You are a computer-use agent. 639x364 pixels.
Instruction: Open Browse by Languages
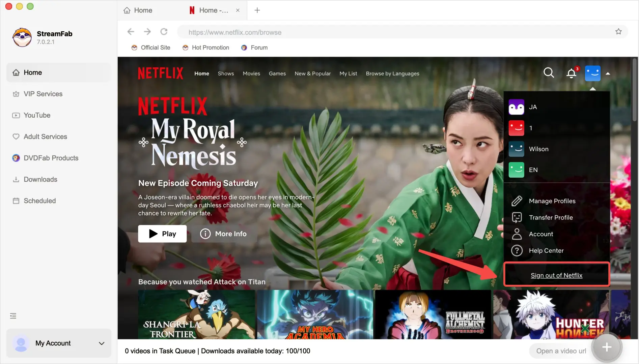pos(393,73)
